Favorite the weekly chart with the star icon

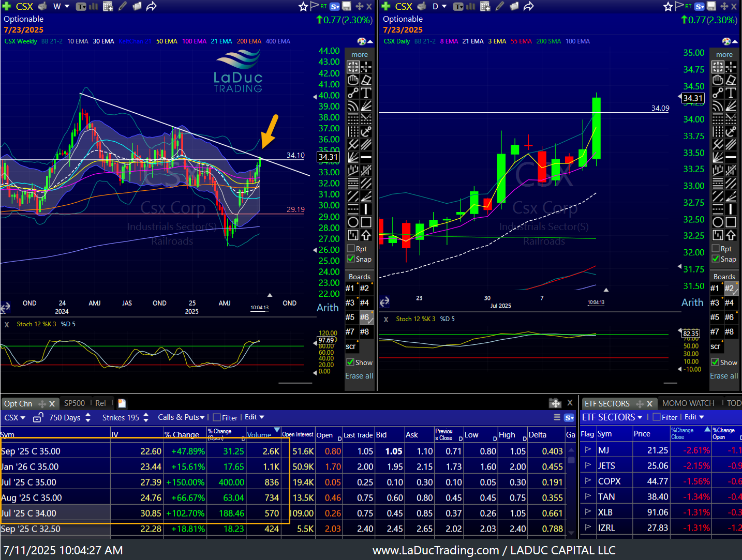point(303,6)
